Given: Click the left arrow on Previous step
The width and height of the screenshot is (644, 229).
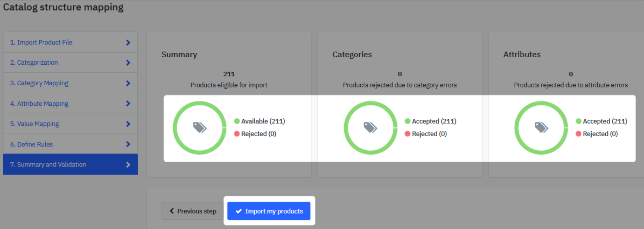Looking at the screenshot, I should pyautogui.click(x=172, y=211).
